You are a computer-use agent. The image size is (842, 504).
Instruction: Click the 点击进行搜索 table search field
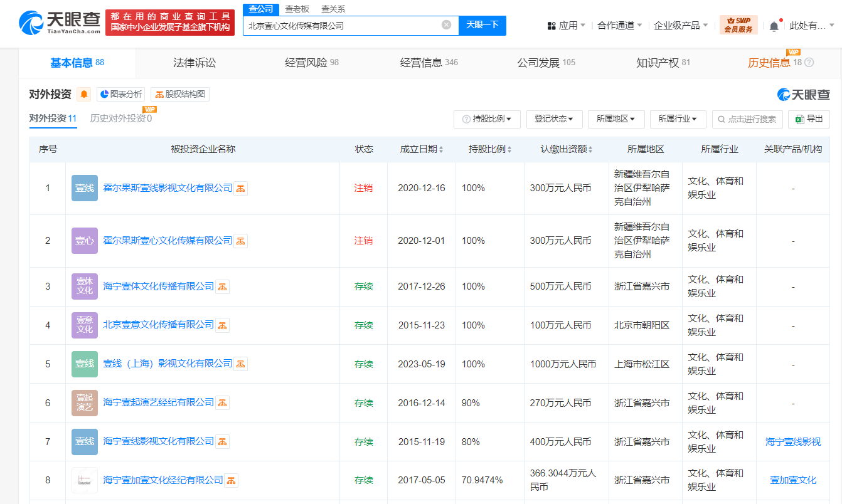tap(747, 119)
